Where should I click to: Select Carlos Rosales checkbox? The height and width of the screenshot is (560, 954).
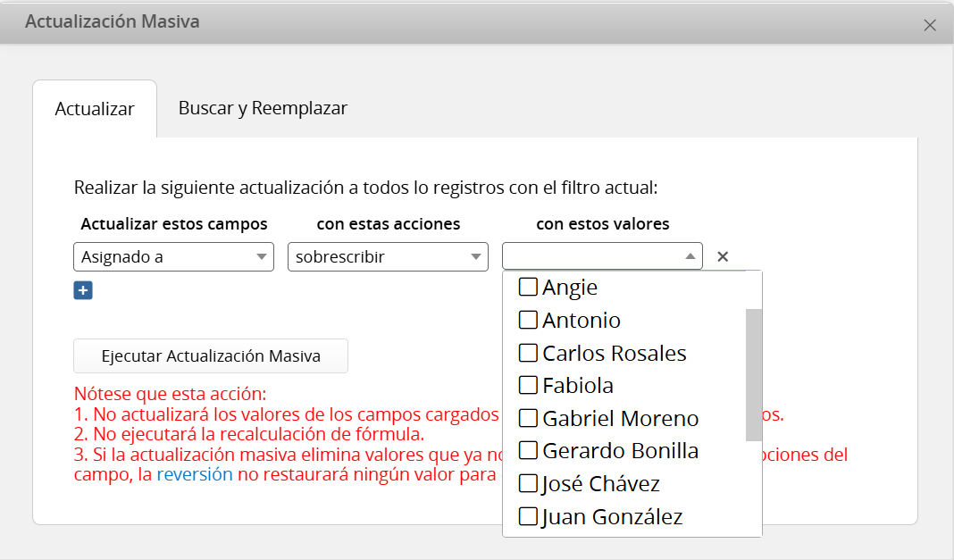click(x=528, y=353)
